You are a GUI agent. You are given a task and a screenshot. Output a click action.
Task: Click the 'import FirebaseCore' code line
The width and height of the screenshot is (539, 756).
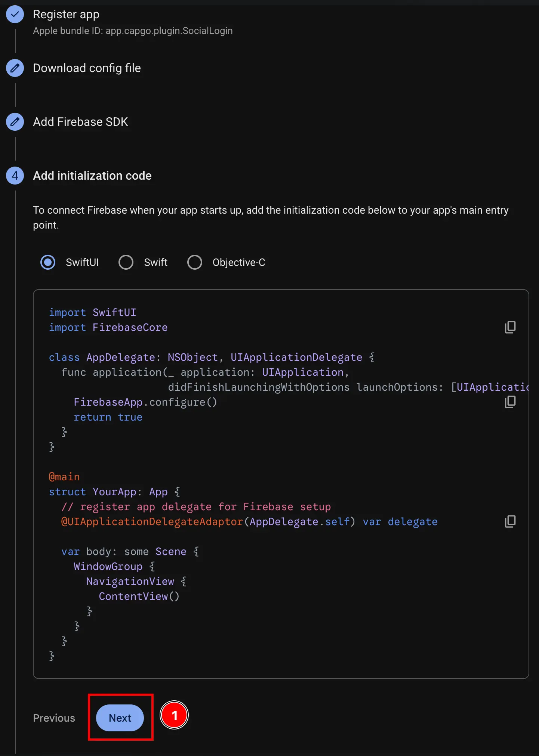click(x=108, y=328)
